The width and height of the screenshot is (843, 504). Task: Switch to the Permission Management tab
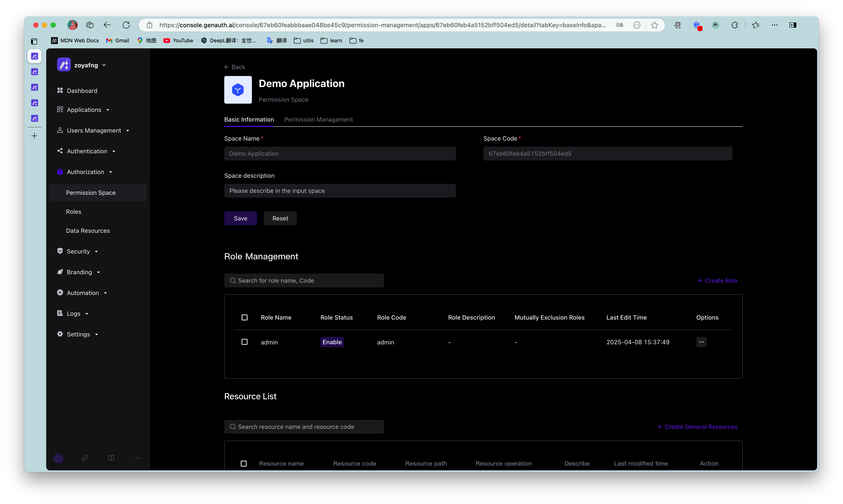pos(318,119)
